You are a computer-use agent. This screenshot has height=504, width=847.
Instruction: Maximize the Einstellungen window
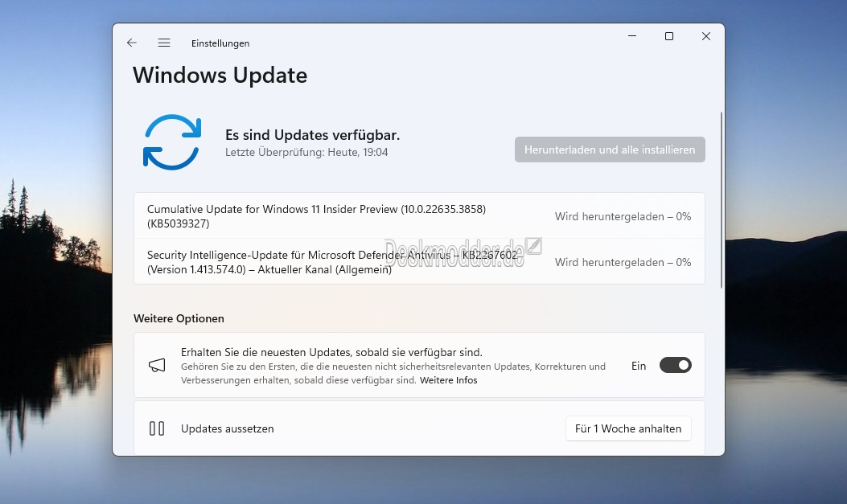pos(668,36)
